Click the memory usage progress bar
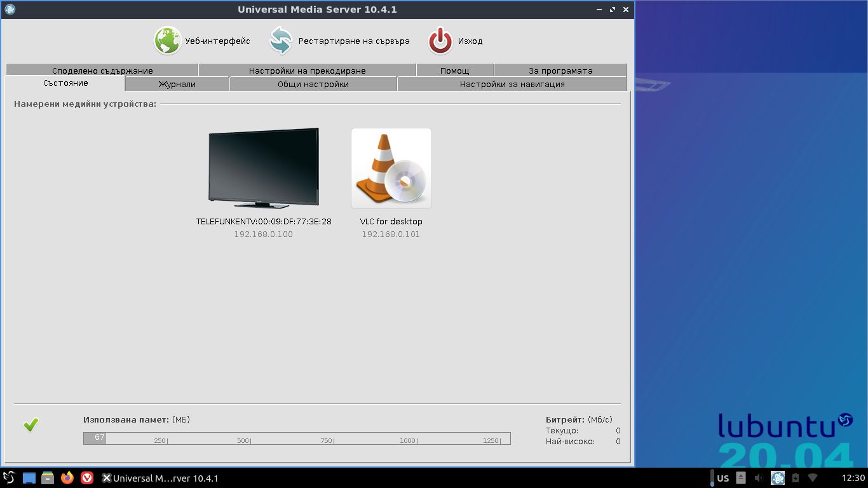Image resolution: width=868 pixels, height=488 pixels. point(297,438)
